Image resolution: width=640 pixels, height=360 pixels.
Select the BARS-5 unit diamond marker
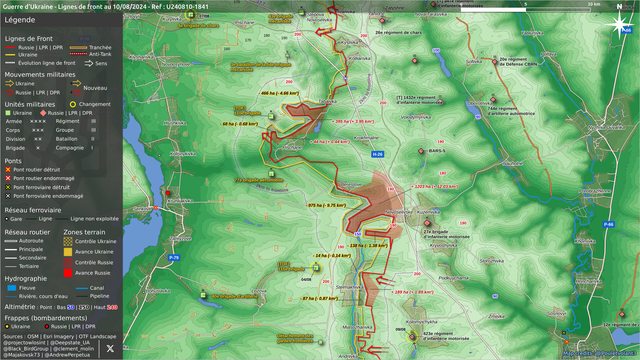pyautogui.click(x=421, y=151)
